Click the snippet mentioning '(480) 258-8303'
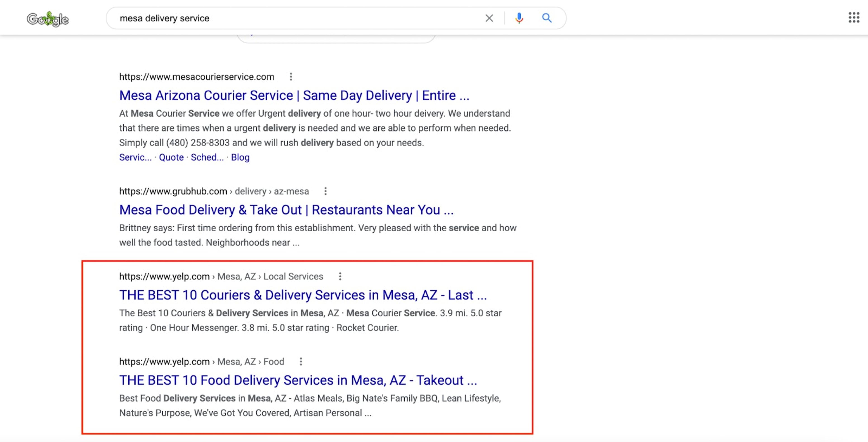Screen dimensions: 868x442 click(x=315, y=128)
